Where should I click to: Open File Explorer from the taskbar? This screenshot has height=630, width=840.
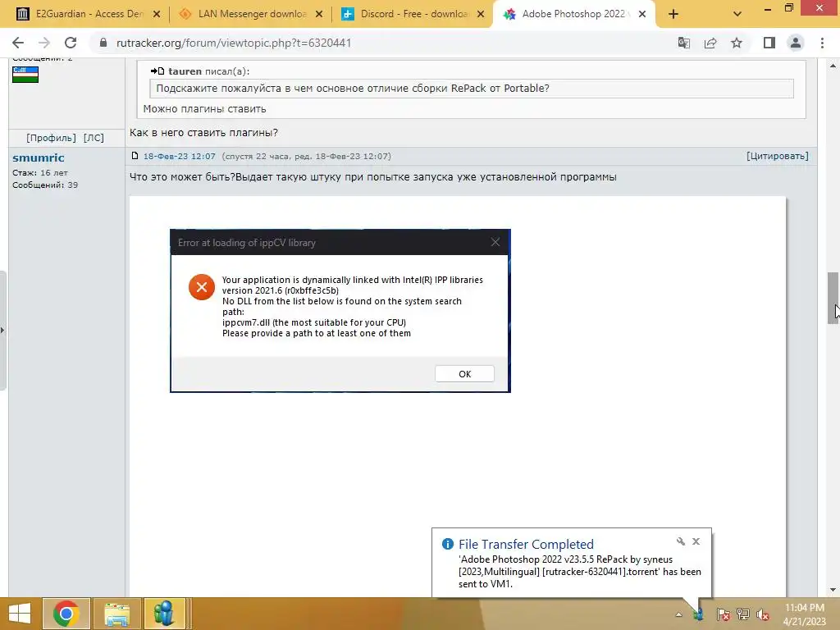click(x=116, y=614)
